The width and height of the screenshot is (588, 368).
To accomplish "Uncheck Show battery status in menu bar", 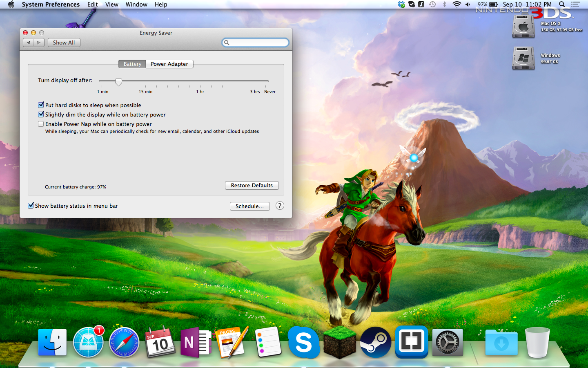I will pyautogui.click(x=31, y=206).
